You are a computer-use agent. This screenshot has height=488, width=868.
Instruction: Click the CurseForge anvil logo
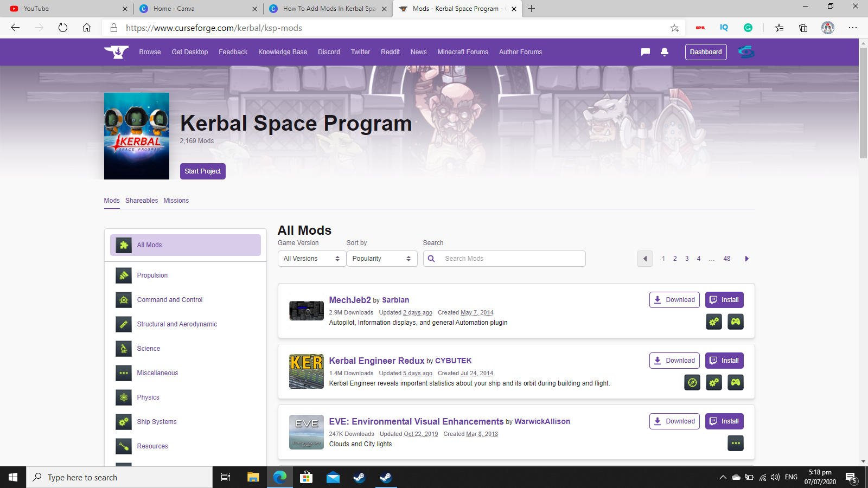(x=116, y=52)
